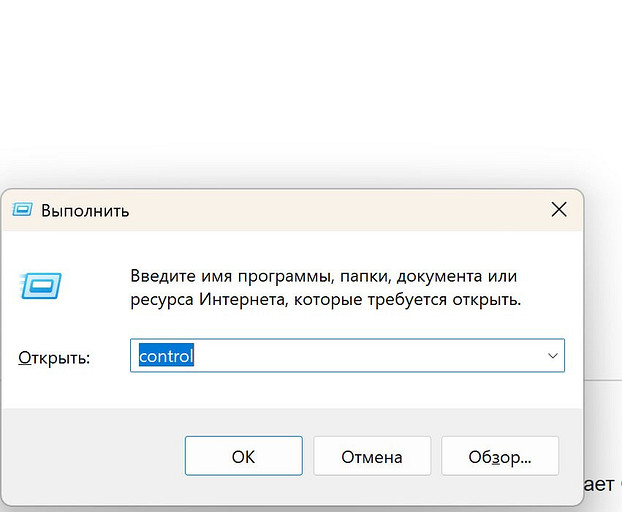Open file browser via Обзор button
Image resolution: width=622 pixels, height=512 pixels.
click(x=500, y=456)
